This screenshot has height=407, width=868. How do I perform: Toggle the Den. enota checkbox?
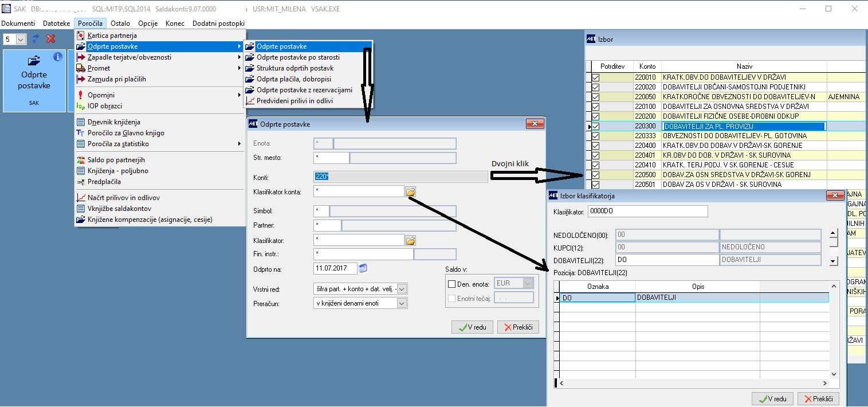451,283
